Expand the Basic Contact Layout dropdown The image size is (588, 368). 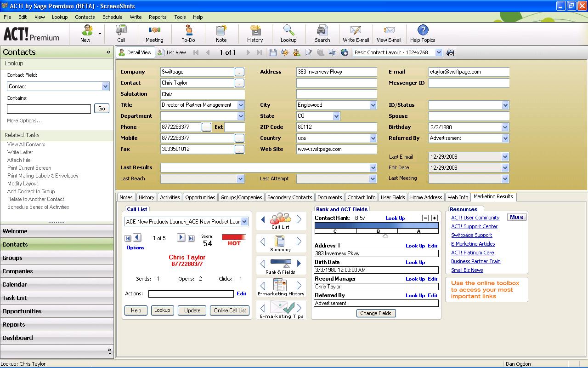coord(439,52)
